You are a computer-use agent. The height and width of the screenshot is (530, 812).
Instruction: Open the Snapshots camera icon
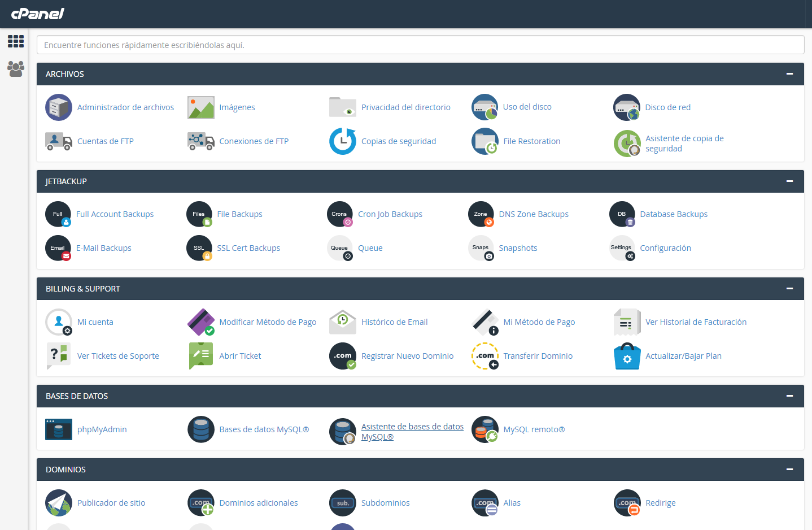pos(481,249)
